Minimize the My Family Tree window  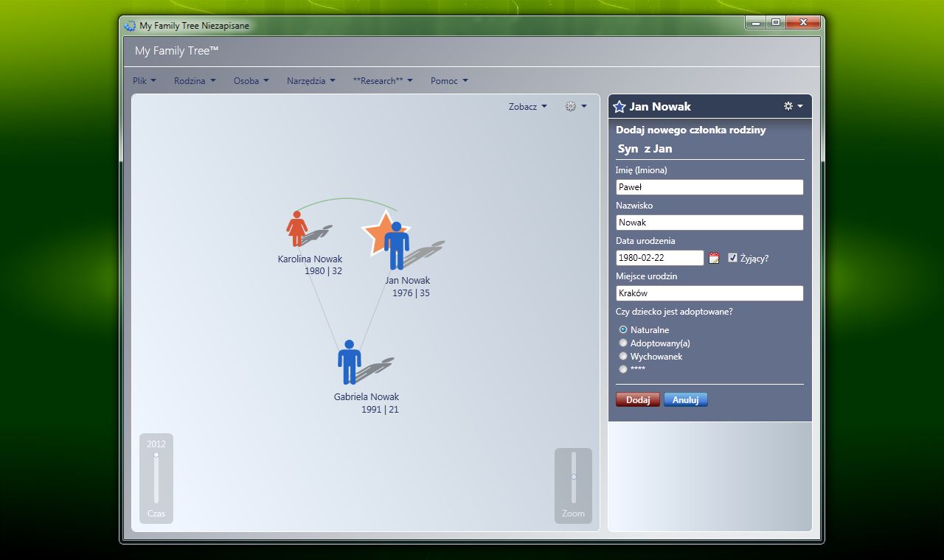[x=756, y=23]
